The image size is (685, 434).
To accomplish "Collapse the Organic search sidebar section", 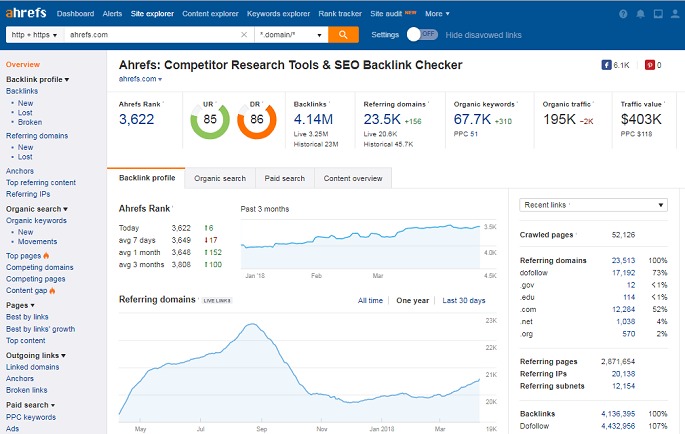I will (37, 209).
